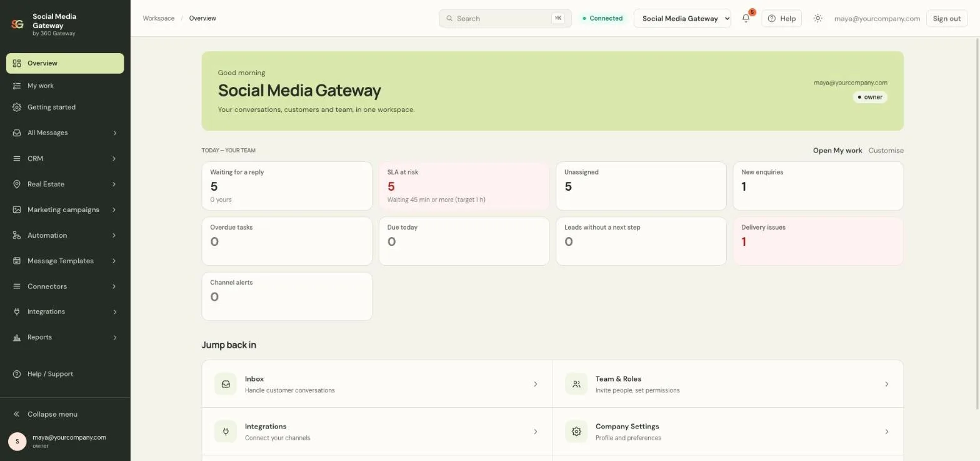
Task: Focus the Search input field
Action: click(x=505, y=18)
